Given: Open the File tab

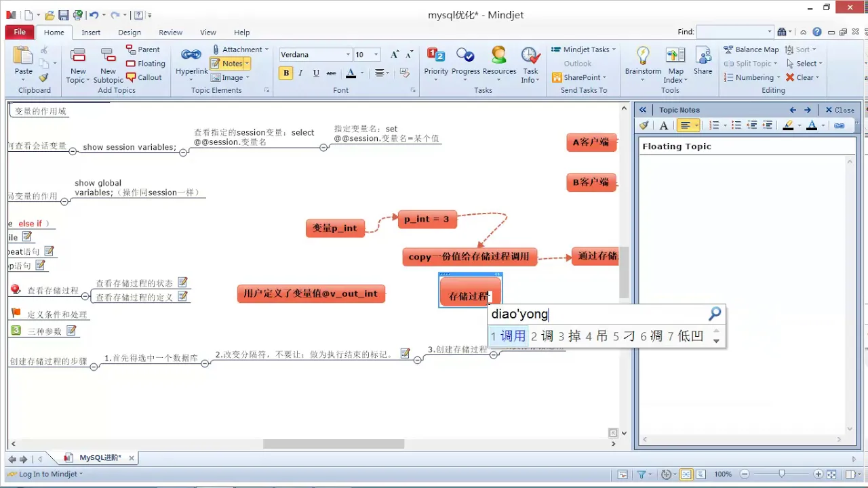Looking at the screenshot, I should pos(20,32).
